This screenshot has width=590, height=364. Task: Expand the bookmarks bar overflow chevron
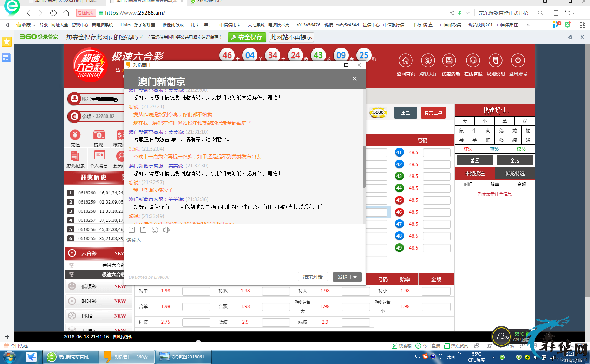tap(528, 25)
